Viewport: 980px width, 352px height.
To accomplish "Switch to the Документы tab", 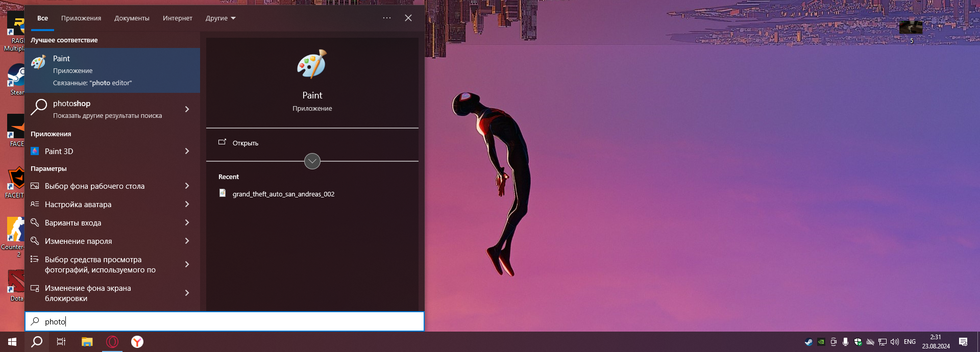I will [x=132, y=18].
